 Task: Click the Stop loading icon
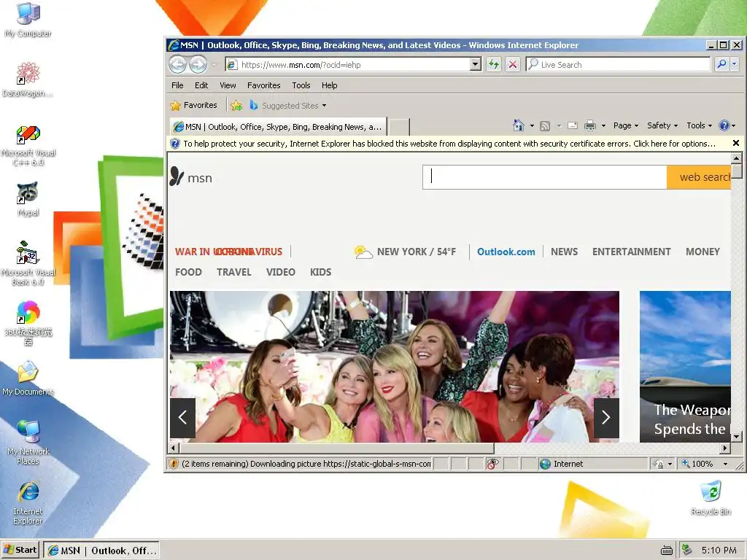[x=513, y=64]
